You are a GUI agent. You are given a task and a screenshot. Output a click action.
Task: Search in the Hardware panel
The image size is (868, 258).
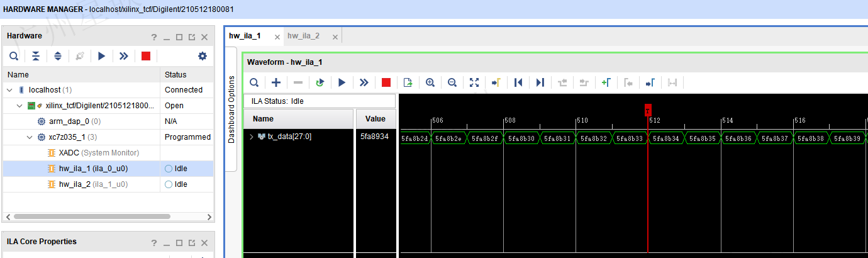14,56
